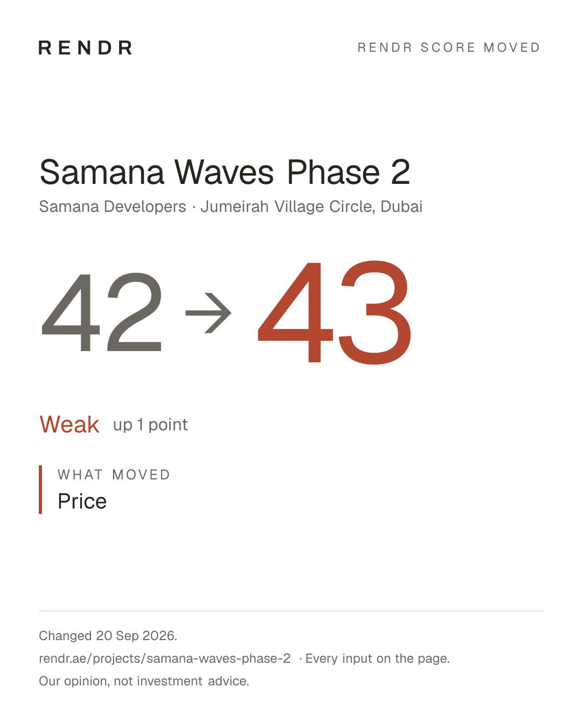Click the Weak rating label
The width and height of the screenshot is (582, 728).
click(70, 424)
